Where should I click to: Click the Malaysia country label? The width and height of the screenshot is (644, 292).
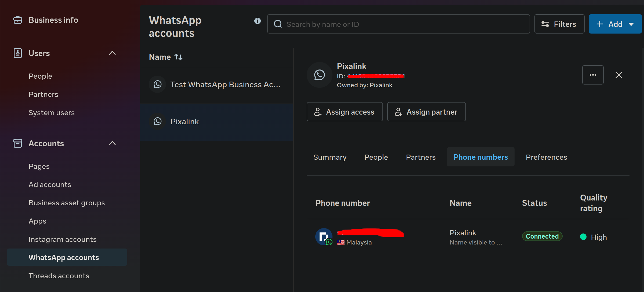359,242
